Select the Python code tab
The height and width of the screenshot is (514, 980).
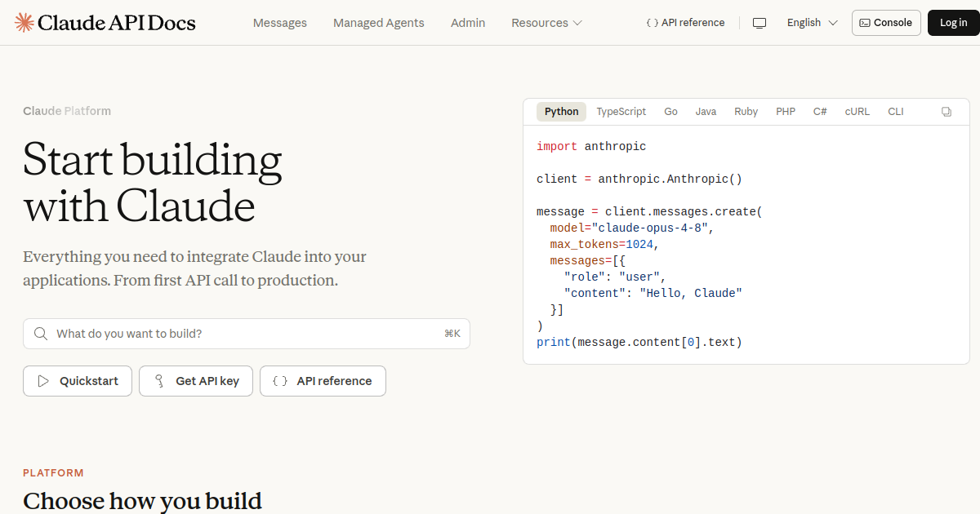coord(562,112)
